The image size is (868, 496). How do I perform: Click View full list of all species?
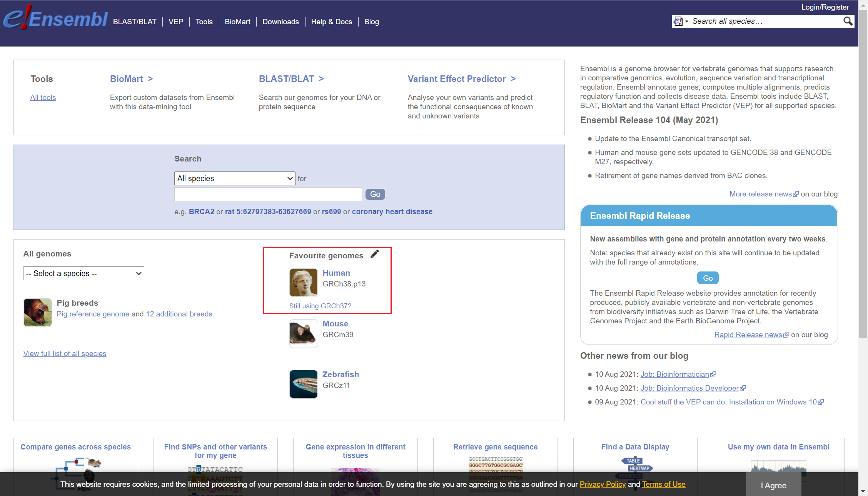coord(65,354)
